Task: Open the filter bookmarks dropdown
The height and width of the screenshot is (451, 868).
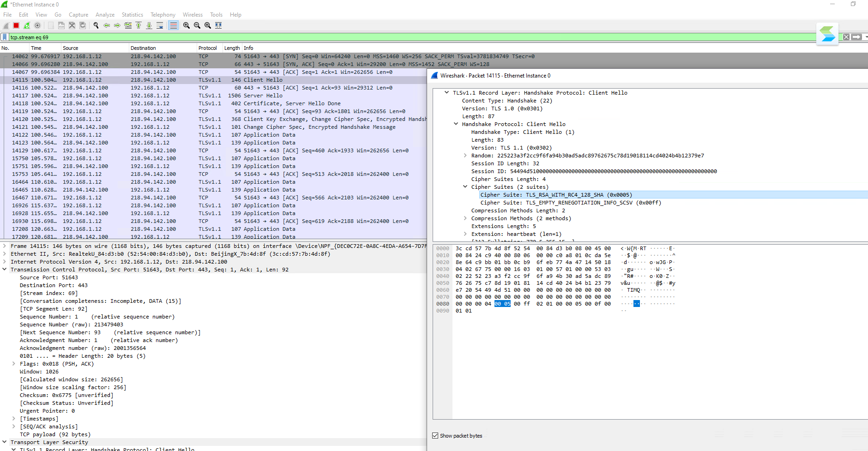Action: click(x=5, y=37)
